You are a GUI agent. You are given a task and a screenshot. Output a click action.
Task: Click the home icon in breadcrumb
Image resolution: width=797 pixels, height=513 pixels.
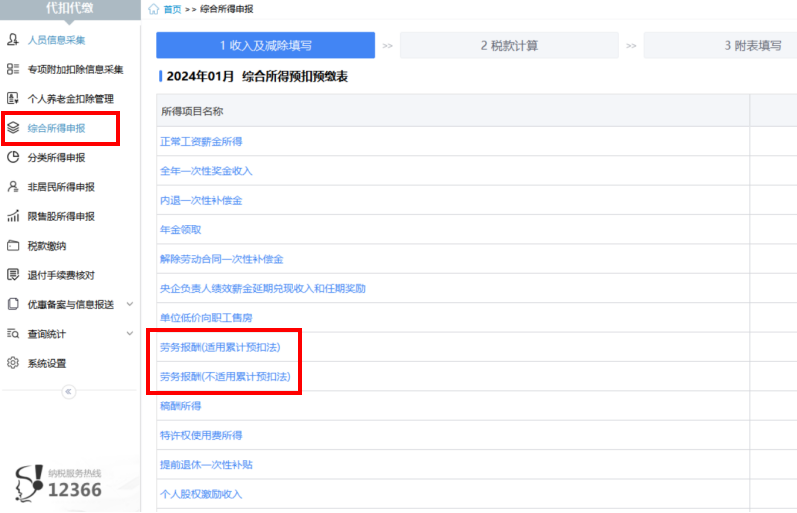(153, 9)
